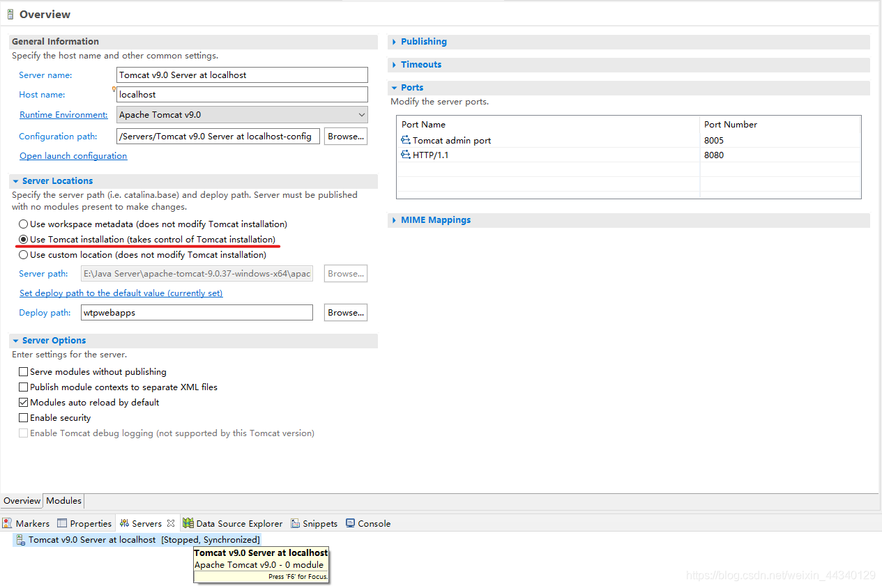Click the Servers view icon
The height and width of the screenshot is (588, 882).
coord(124,523)
